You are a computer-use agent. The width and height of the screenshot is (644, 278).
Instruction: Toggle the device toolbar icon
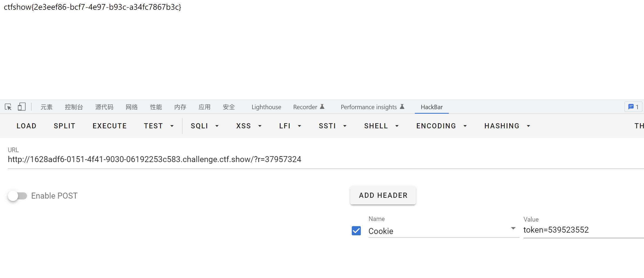tap(22, 107)
